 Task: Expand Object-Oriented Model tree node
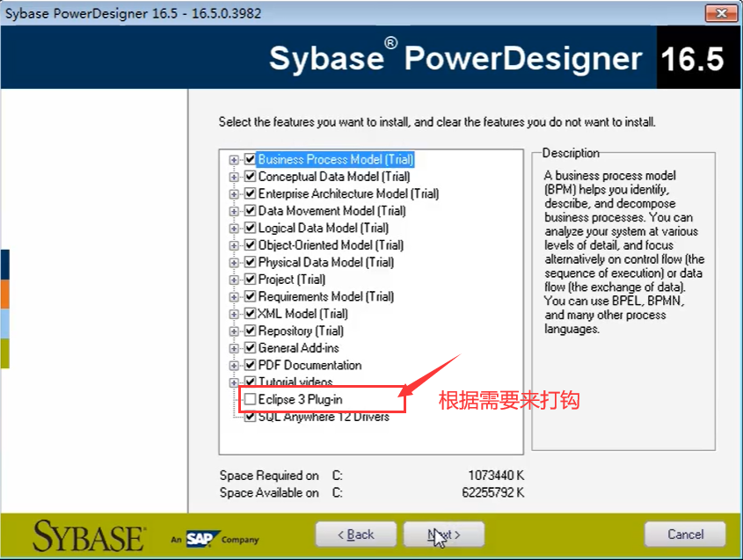pyautogui.click(x=234, y=245)
